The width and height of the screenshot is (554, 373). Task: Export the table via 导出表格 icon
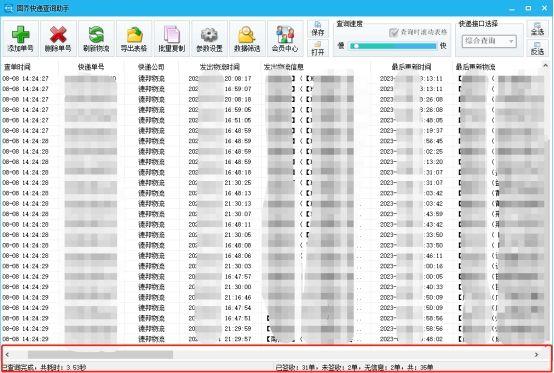134,39
